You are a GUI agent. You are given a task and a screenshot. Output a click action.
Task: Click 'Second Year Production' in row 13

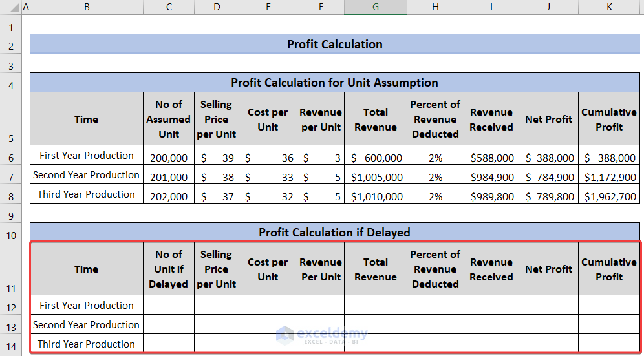[x=87, y=324]
